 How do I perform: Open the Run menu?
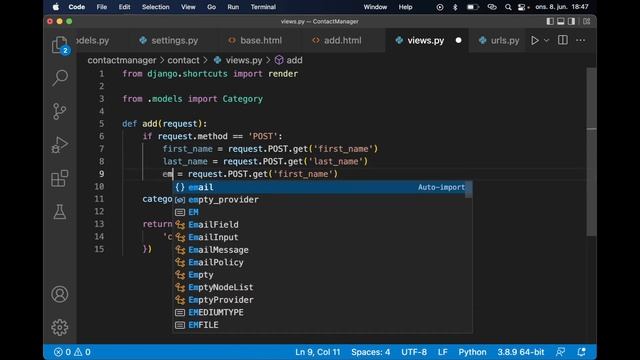[233, 7]
